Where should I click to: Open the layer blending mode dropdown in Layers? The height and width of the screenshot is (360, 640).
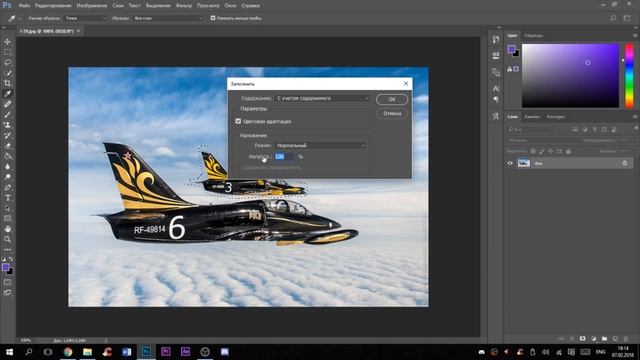point(542,140)
